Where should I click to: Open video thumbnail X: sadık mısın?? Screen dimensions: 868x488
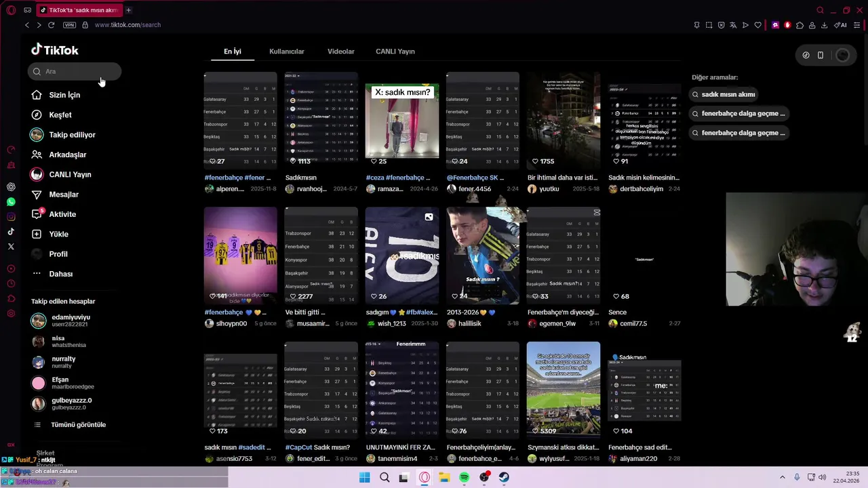[402, 121]
